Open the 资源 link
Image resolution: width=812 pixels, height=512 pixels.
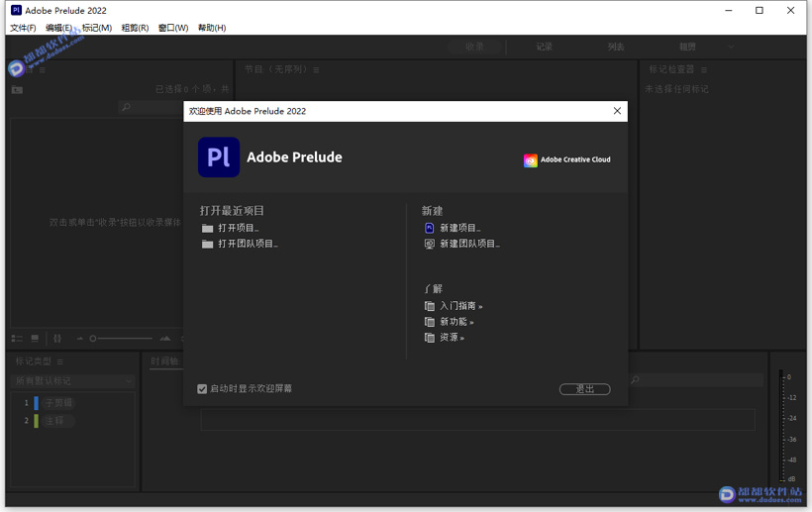click(x=452, y=338)
